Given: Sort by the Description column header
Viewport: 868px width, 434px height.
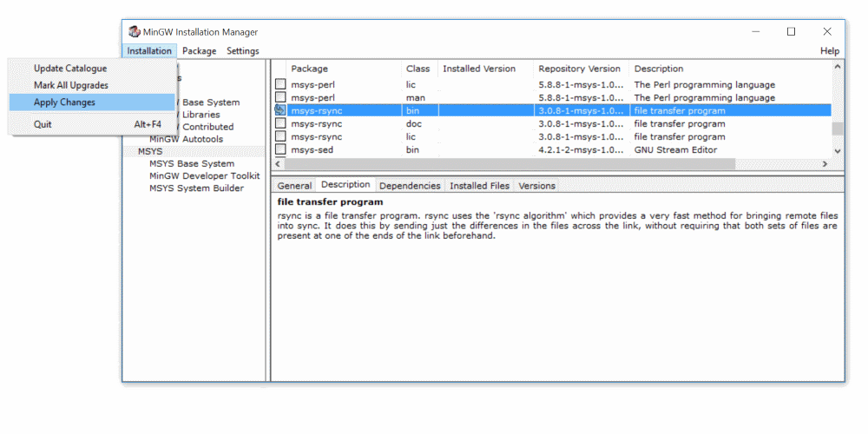Looking at the screenshot, I should click(731, 69).
